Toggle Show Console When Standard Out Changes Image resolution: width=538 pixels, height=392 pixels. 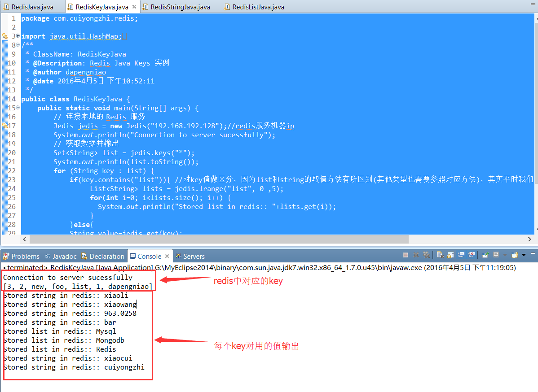tap(461, 255)
